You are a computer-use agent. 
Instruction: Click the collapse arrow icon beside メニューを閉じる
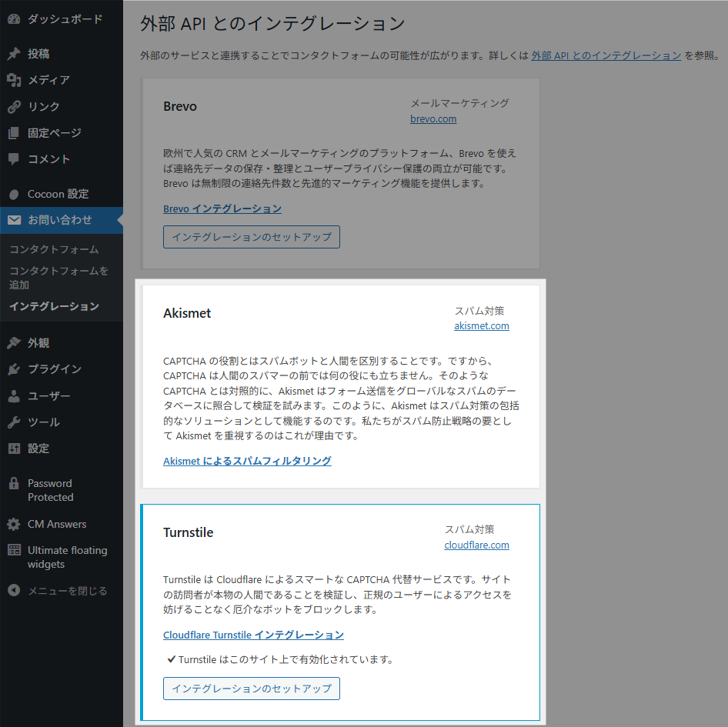(14, 591)
